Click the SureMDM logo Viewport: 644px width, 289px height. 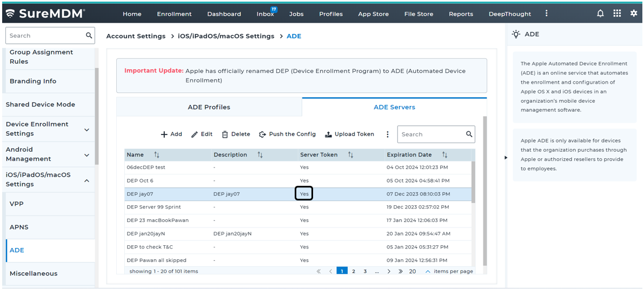coord(45,14)
